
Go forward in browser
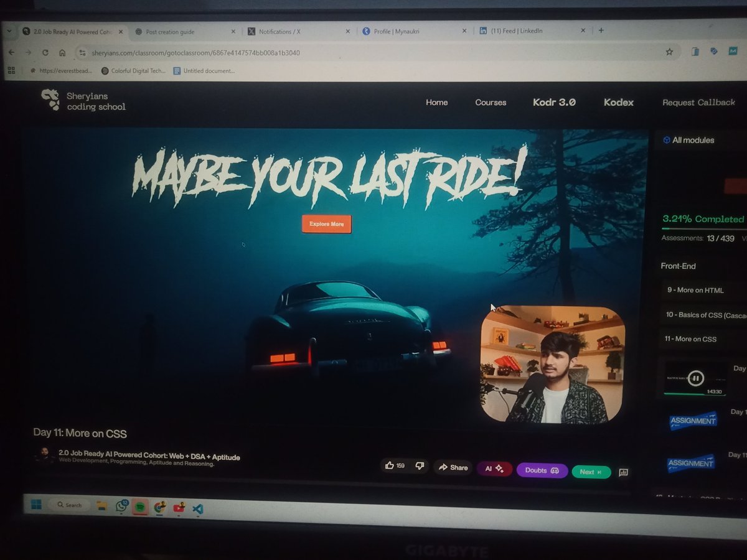tap(28, 52)
